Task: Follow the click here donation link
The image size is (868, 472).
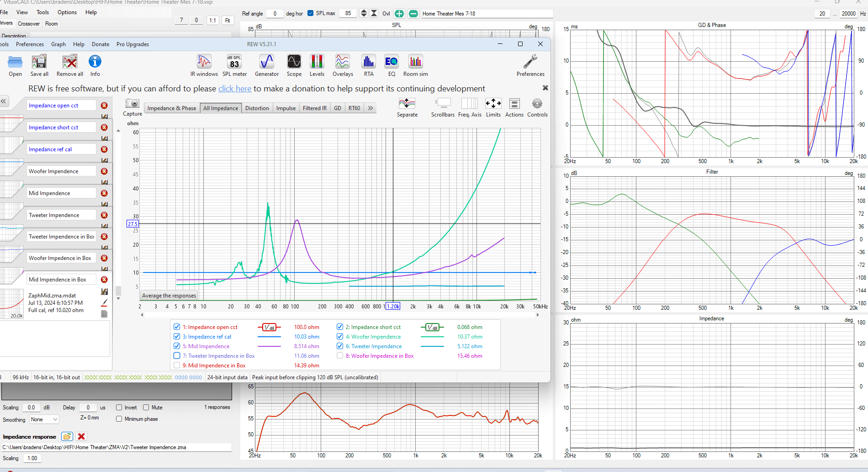Action: pos(235,89)
